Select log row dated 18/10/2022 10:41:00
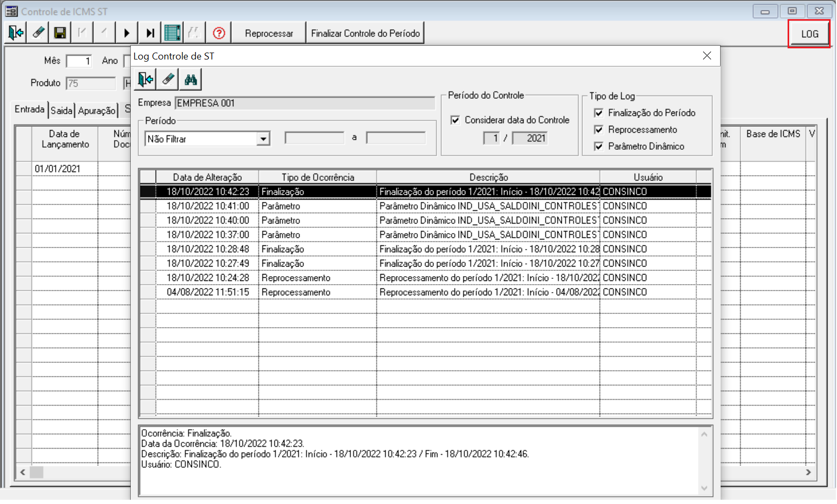Screen dimensions: 837x504 coord(425,206)
